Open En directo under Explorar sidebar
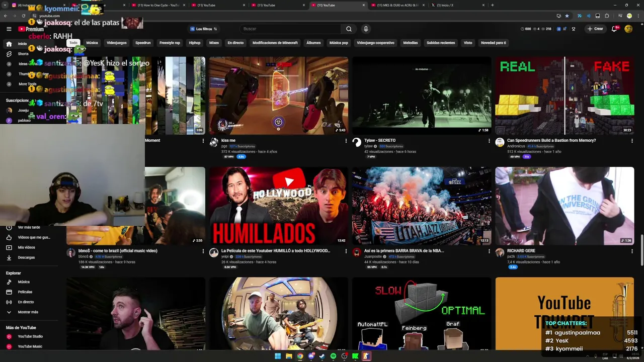Screen dimensions: 644x362 (26, 302)
